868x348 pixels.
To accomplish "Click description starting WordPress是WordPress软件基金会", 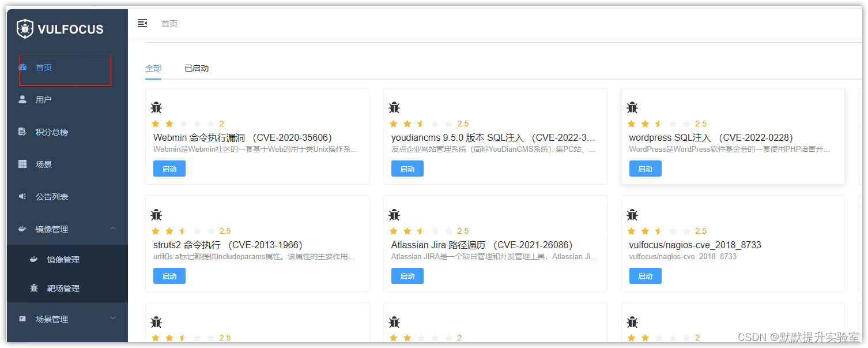I will click(x=730, y=149).
